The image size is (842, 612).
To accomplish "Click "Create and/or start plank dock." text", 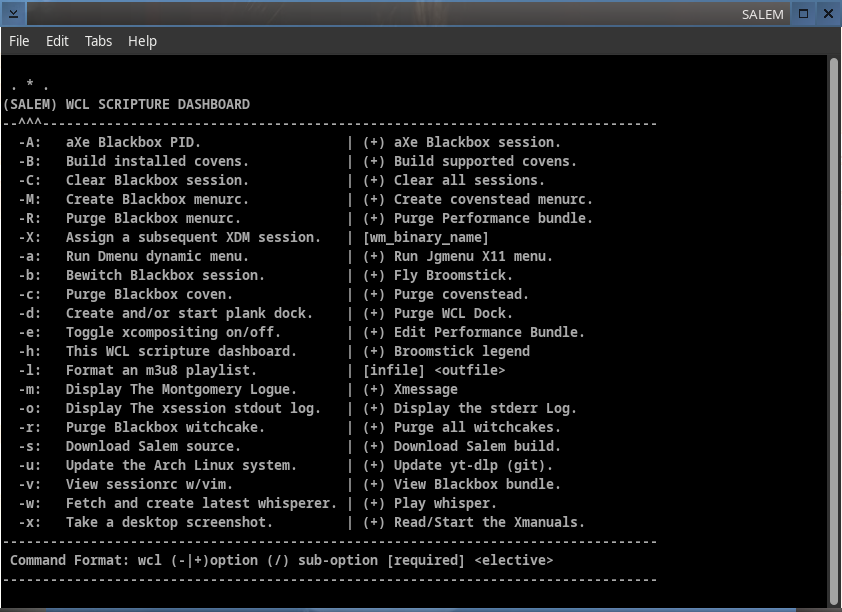I will (189, 313).
